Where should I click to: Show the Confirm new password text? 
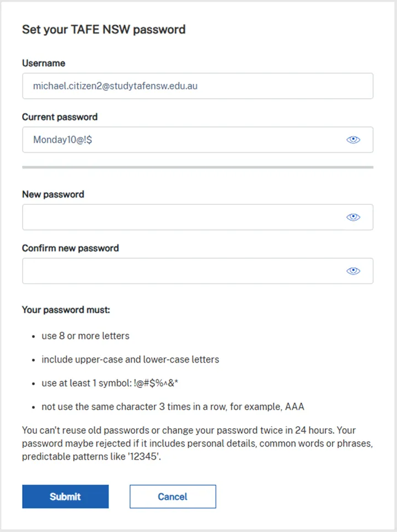(353, 271)
